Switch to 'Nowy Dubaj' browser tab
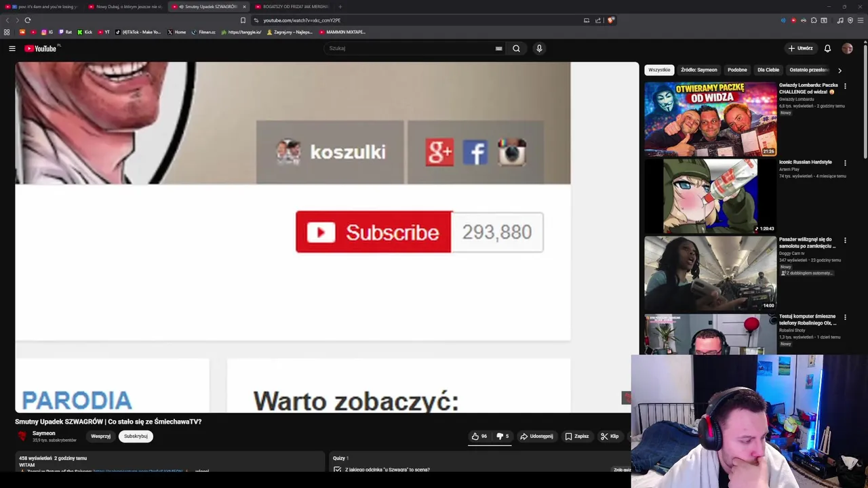Screen dimensions: 868x488 [126, 7]
